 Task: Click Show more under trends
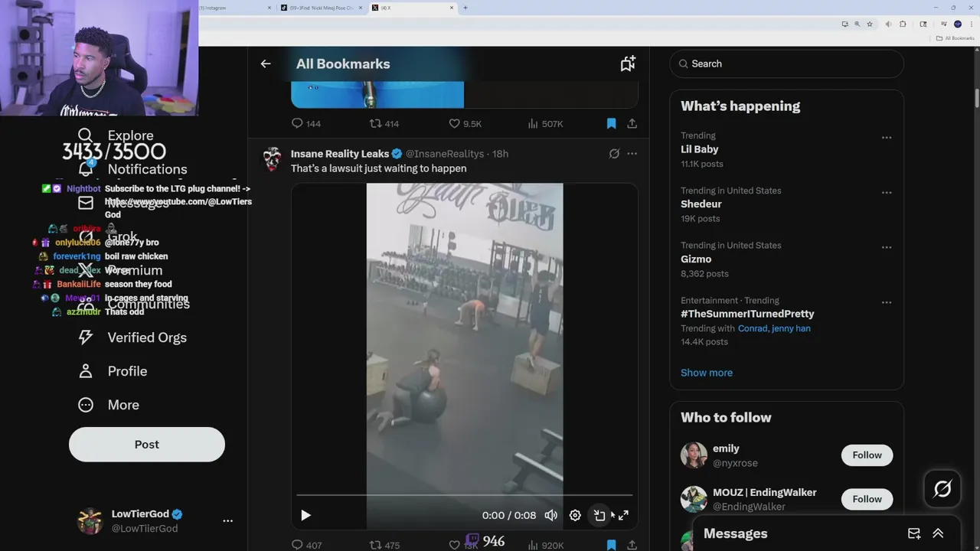tap(707, 373)
